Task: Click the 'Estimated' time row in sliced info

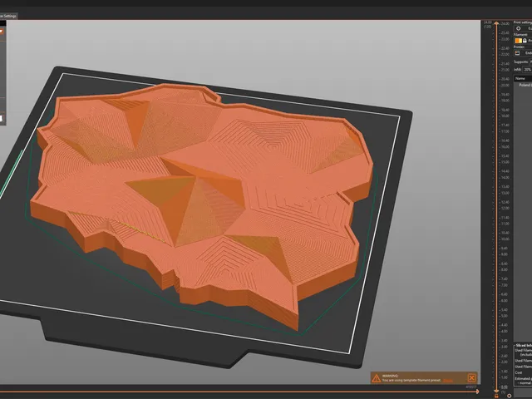Action: 523,378
